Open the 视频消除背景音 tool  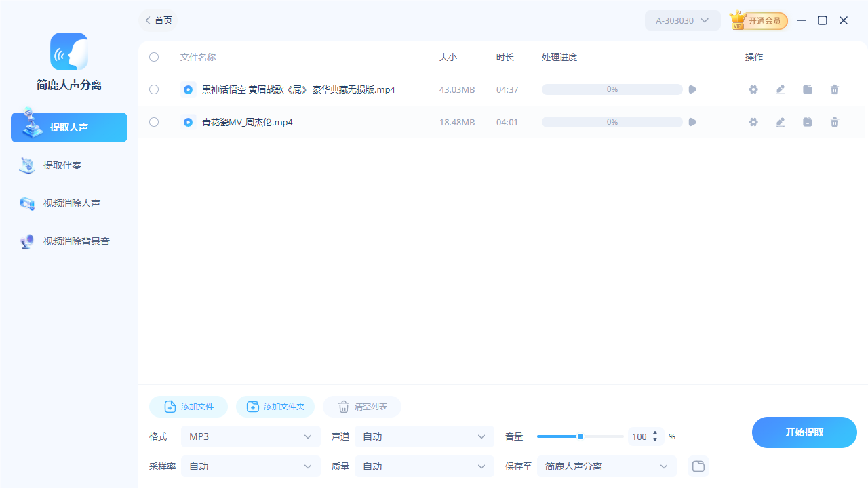(68, 241)
